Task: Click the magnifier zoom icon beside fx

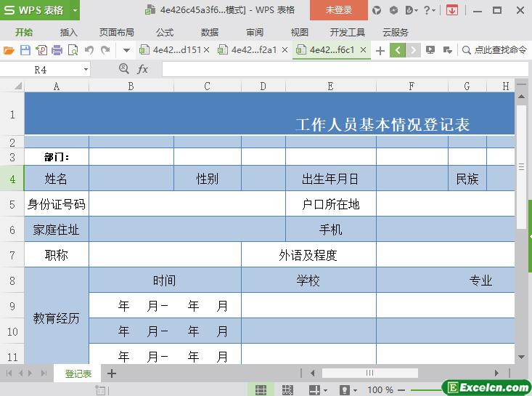Action: click(124, 69)
